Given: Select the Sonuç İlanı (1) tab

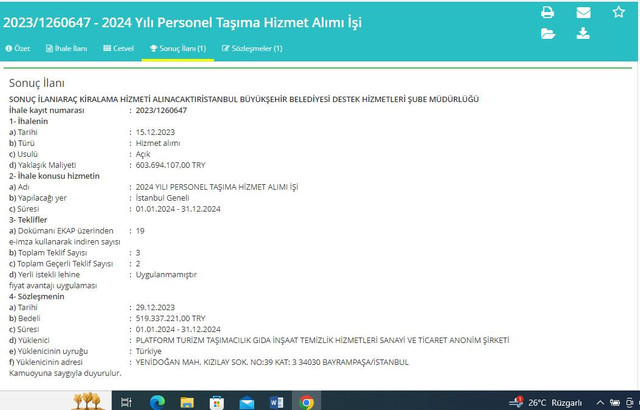Looking at the screenshot, I should coord(177,48).
